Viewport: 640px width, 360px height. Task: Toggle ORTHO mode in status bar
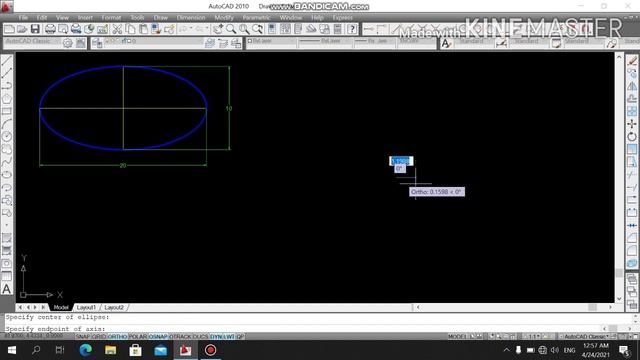118,337
